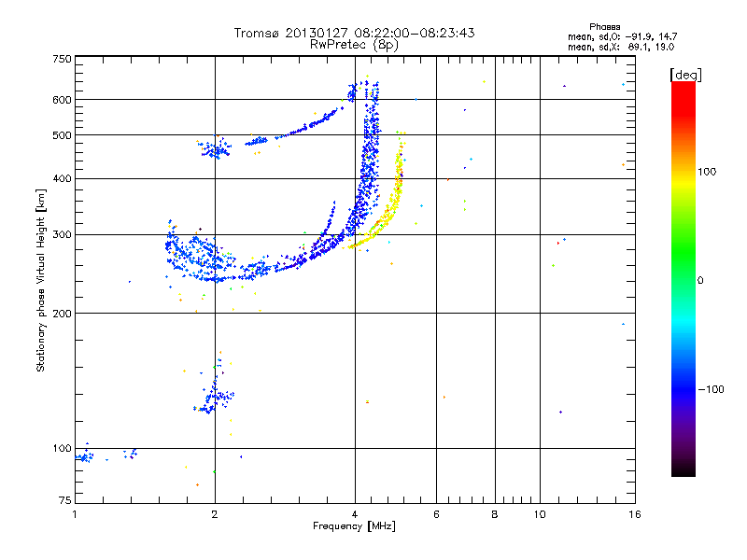
Task: Click the blue cluster near 2 MHz, 130 km
Action: coord(215,394)
